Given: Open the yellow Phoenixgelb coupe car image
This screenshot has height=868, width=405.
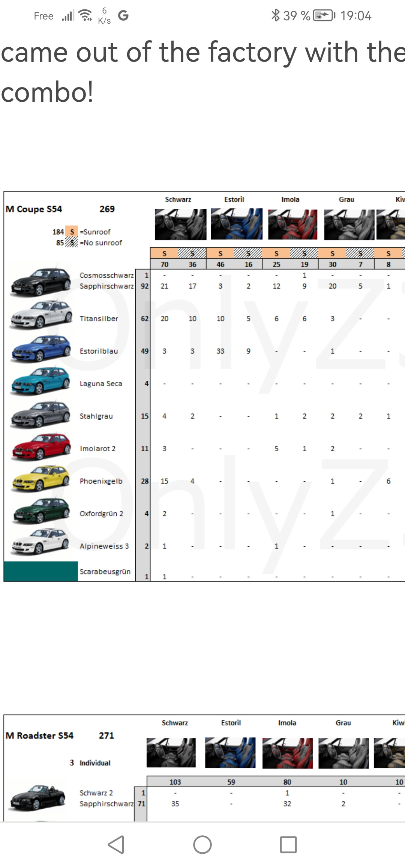Looking at the screenshot, I should coord(41,479).
